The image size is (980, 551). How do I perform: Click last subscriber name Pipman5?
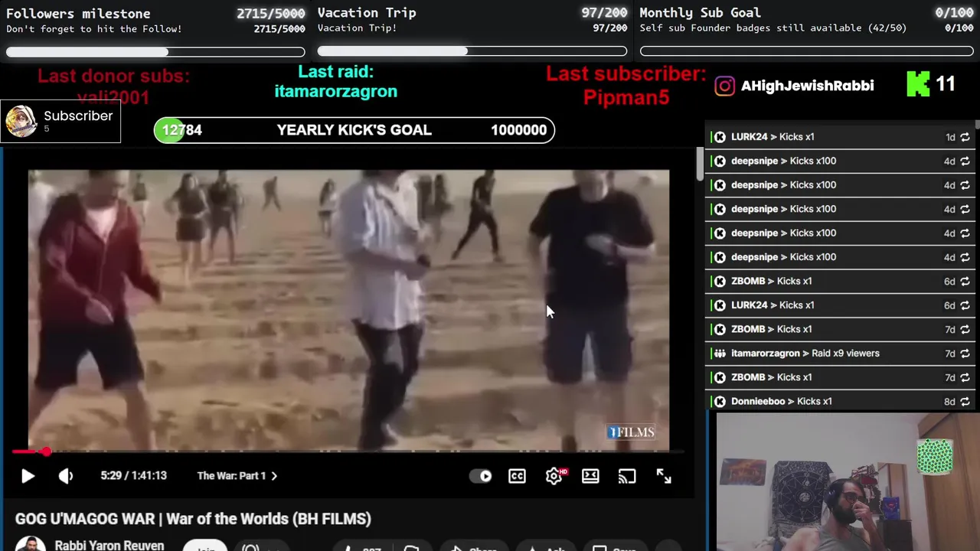[x=626, y=97]
